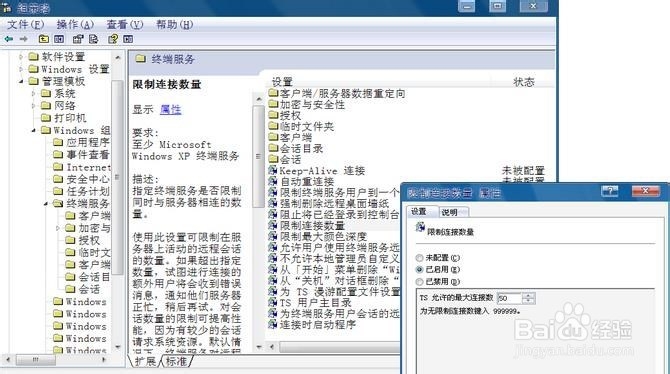Image resolution: width=670 pixels, height=374 pixels.
Task: Expand the 软件设置 tree node
Action: [21, 56]
